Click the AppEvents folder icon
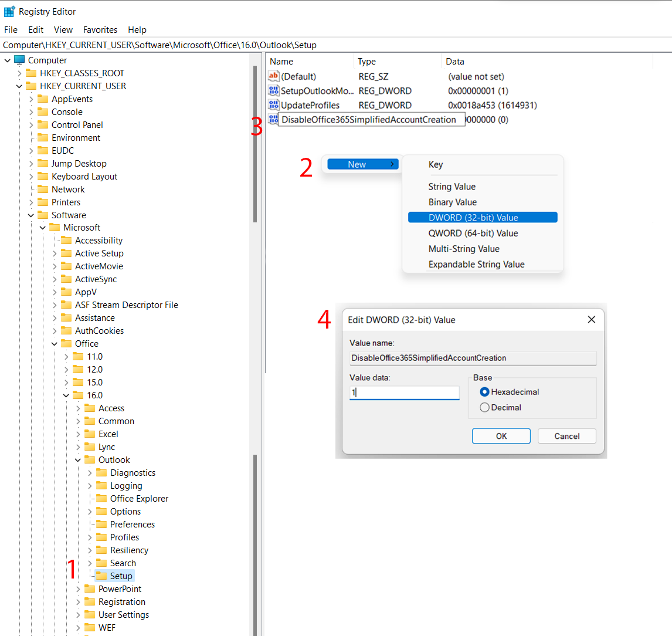The width and height of the screenshot is (672, 636). 43,99
